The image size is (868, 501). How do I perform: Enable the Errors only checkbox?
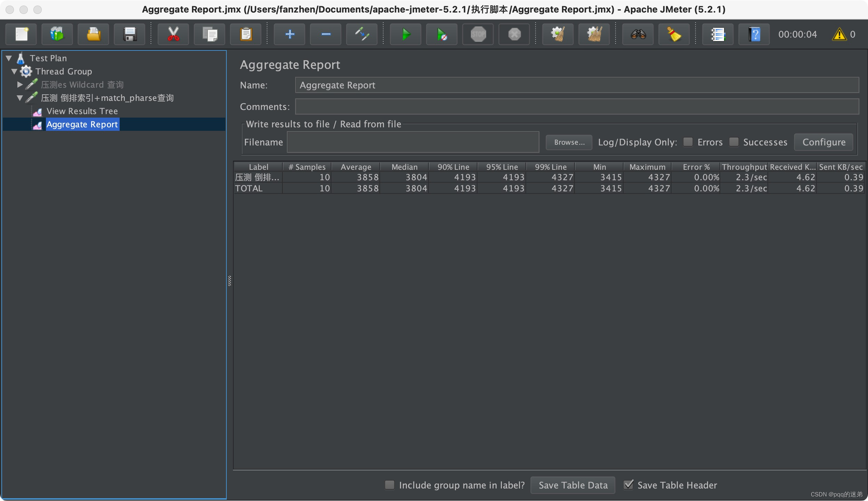688,142
